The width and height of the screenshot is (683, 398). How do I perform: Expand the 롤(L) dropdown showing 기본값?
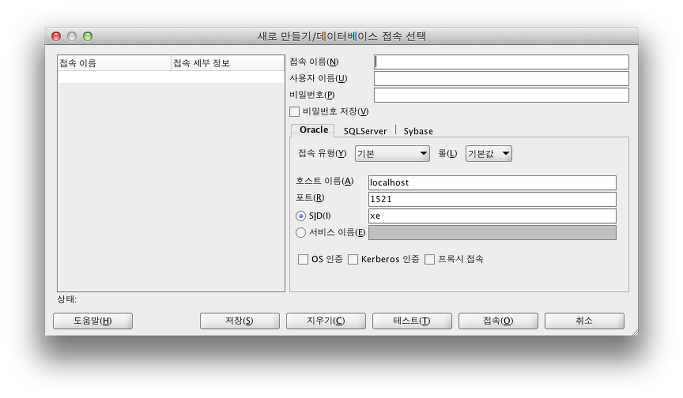pos(488,153)
